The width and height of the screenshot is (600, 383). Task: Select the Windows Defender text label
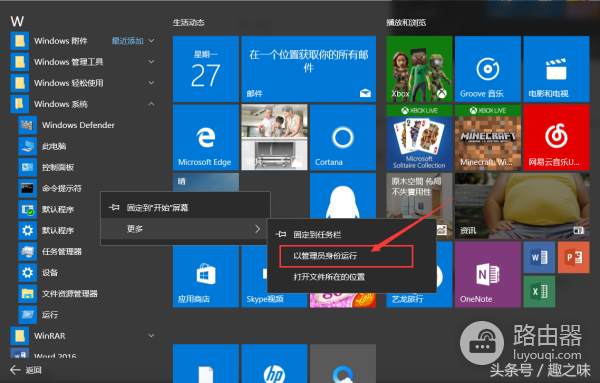pos(78,125)
